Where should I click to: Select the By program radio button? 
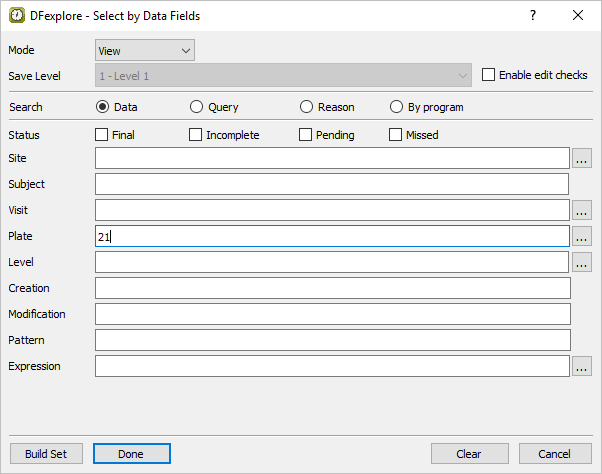(397, 107)
